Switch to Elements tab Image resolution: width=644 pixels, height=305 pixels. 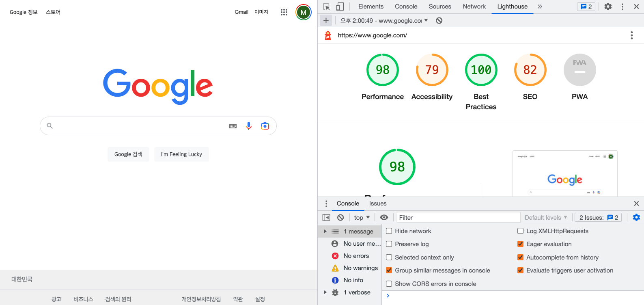(x=371, y=6)
